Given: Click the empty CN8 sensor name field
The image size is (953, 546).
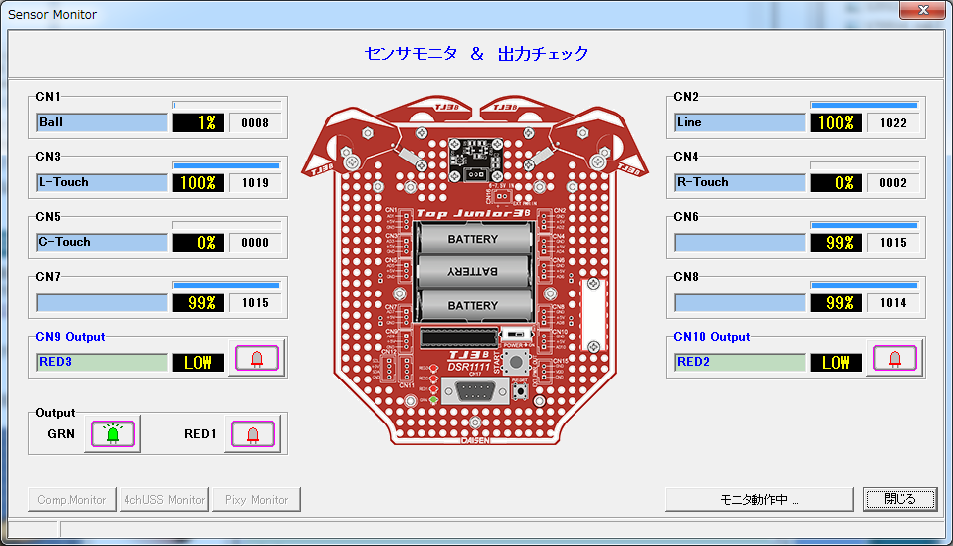Looking at the screenshot, I should 740,303.
